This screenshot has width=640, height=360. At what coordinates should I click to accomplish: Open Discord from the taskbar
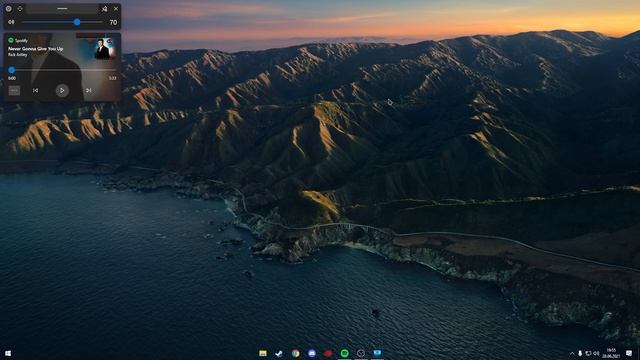pyautogui.click(x=312, y=353)
